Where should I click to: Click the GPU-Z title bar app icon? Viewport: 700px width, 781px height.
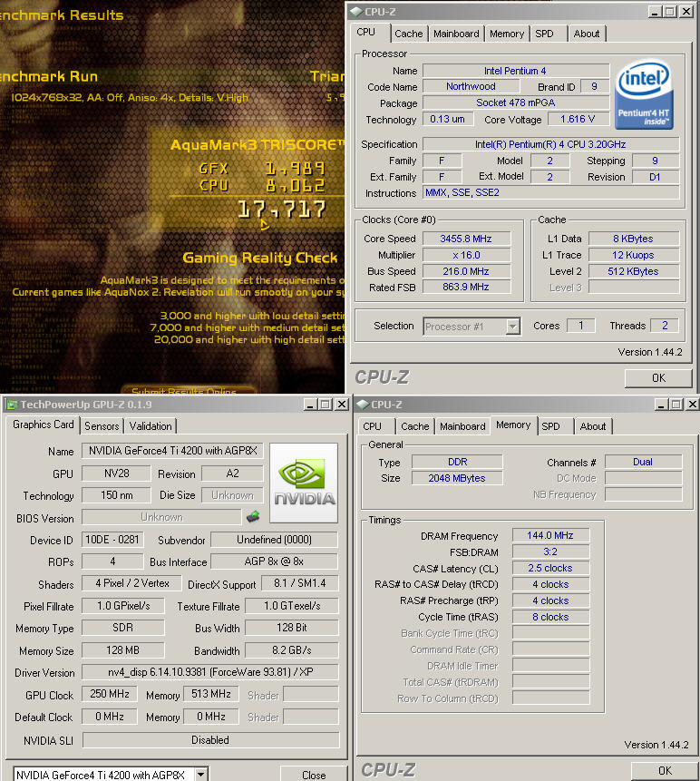[12, 405]
